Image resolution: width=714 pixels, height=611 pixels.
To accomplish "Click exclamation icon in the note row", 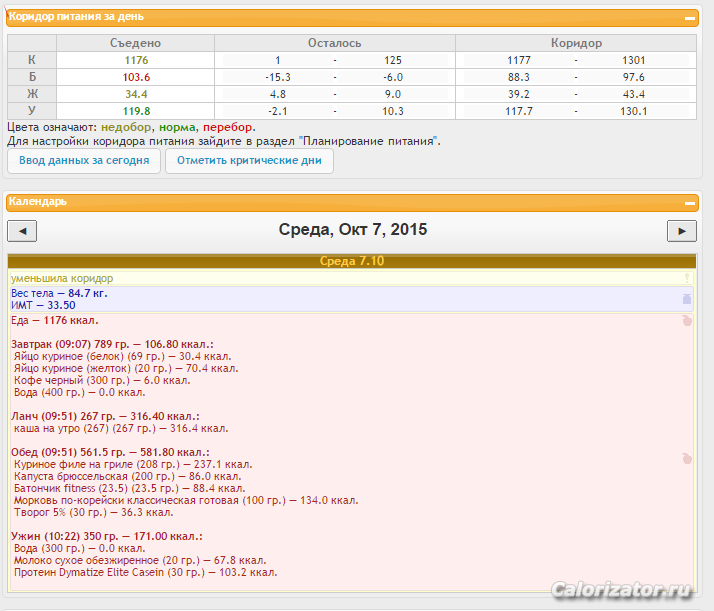I will point(687,278).
